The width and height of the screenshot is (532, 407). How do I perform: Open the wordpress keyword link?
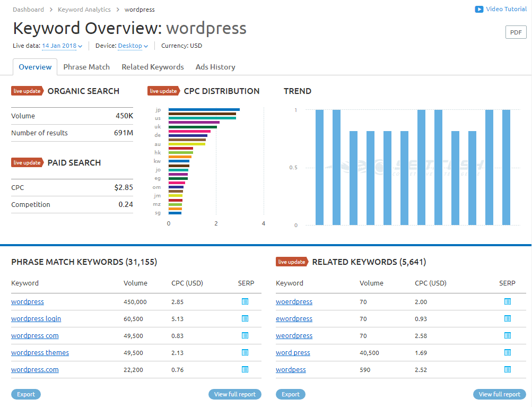click(28, 301)
